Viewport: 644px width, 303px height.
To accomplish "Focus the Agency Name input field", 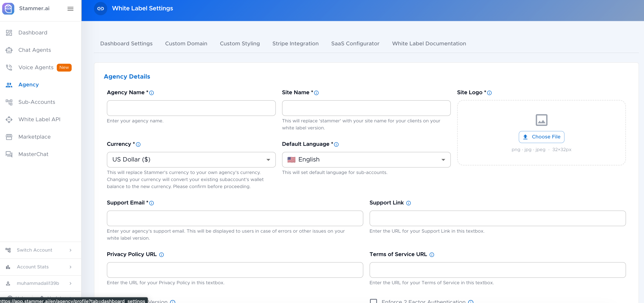I will [191, 108].
